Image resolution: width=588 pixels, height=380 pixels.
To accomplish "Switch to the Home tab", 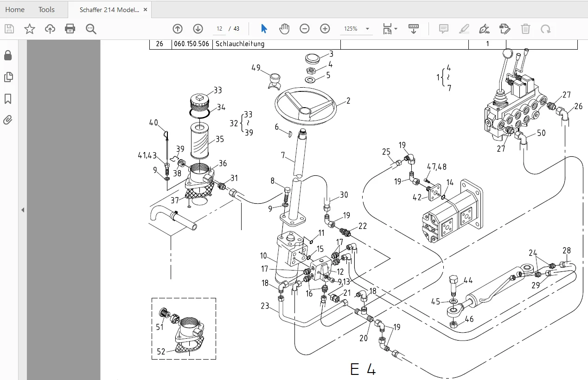I will (15, 9).
